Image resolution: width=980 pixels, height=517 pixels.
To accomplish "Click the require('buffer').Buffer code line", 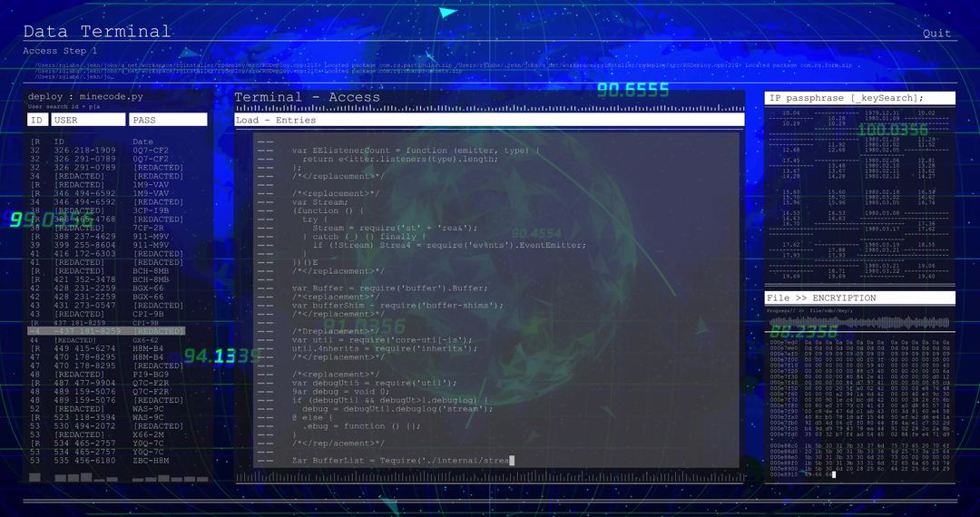I will [389, 288].
